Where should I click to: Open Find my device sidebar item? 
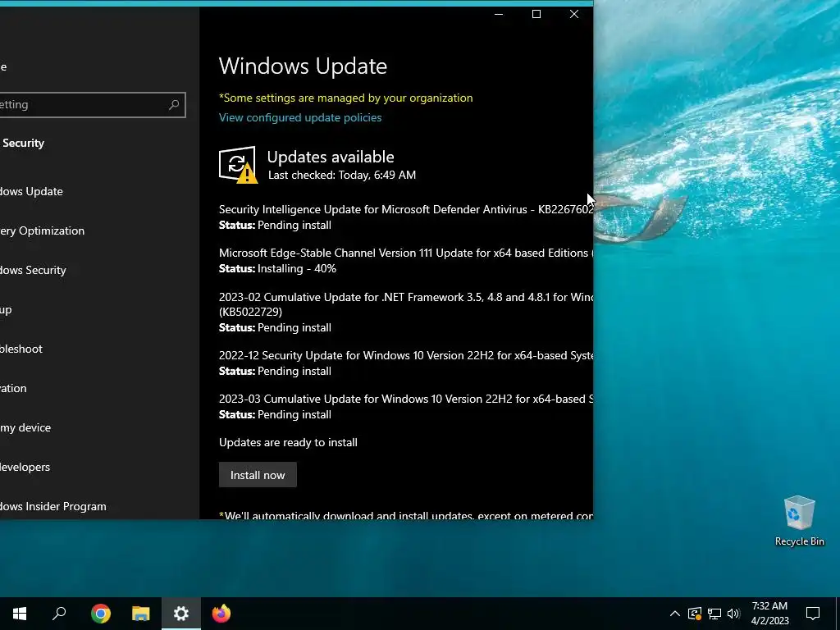click(x=25, y=427)
